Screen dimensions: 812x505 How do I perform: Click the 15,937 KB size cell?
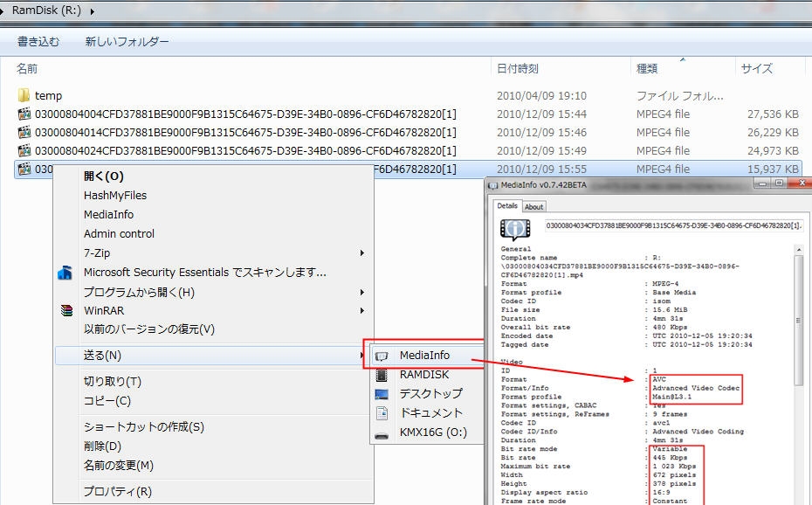tap(773, 169)
